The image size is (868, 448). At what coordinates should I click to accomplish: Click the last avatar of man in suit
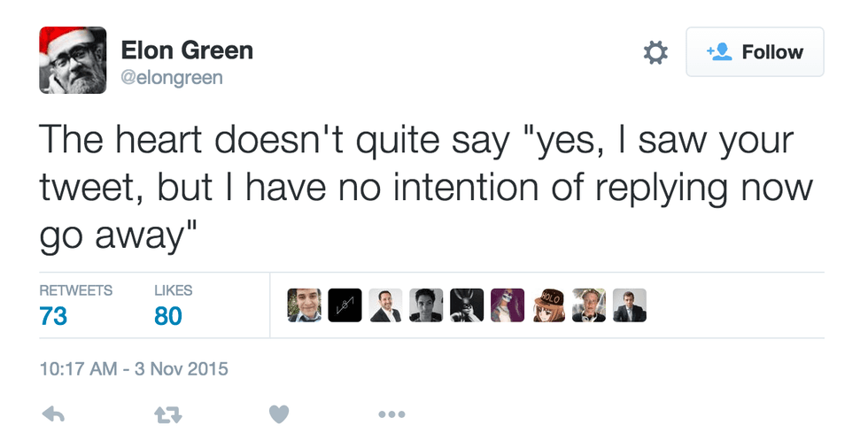(x=630, y=305)
